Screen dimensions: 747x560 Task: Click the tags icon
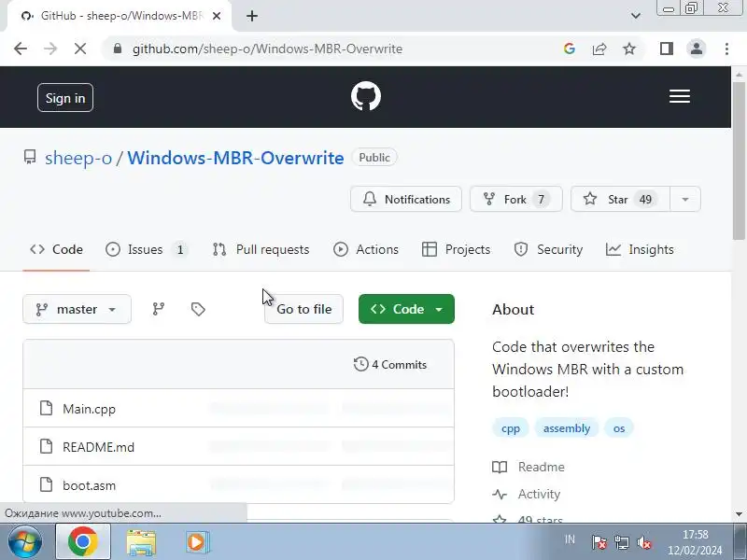click(198, 309)
